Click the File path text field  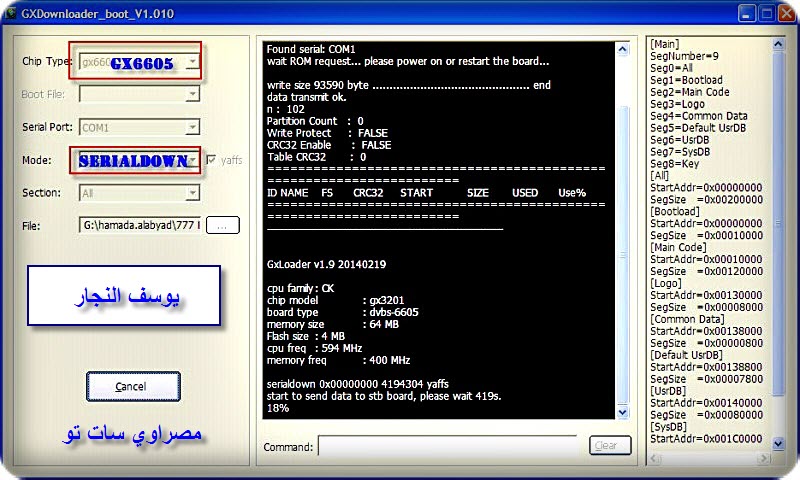(x=140, y=226)
